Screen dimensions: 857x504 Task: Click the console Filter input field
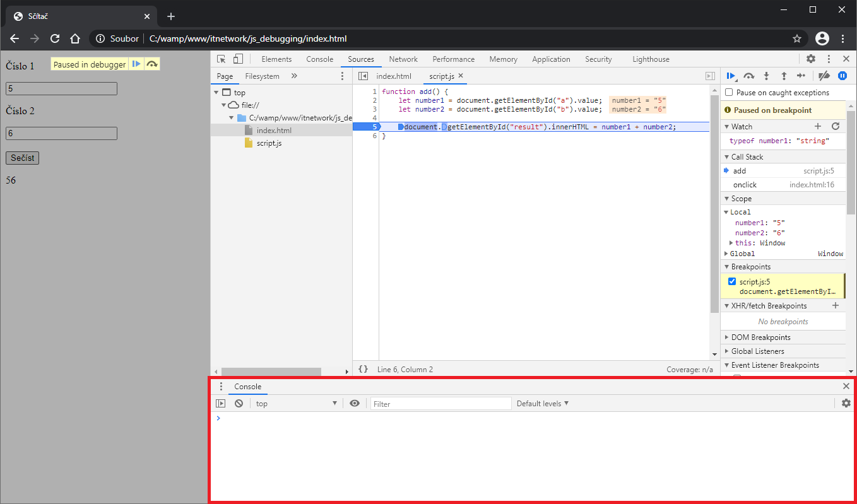click(440, 404)
